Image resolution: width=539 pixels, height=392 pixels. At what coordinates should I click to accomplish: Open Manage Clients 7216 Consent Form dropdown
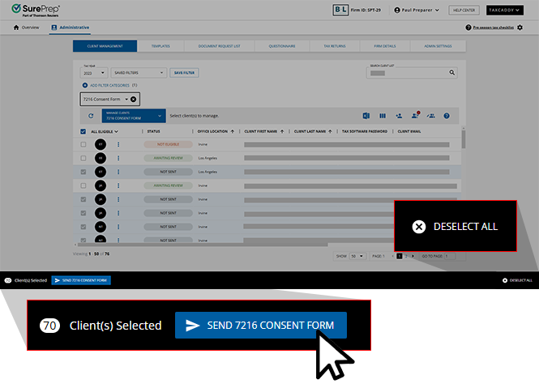coord(134,116)
